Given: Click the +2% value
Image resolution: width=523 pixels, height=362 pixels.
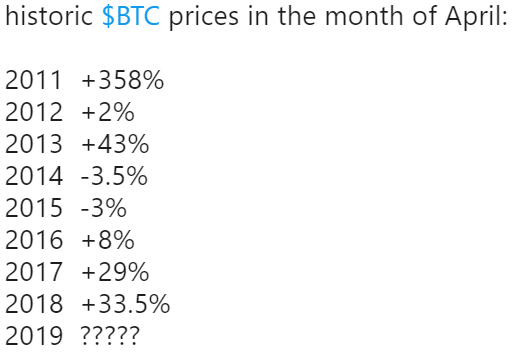Looking at the screenshot, I should click(108, 112).
